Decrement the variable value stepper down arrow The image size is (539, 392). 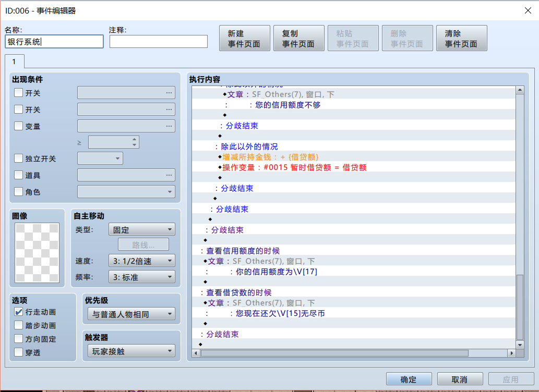pos(135,145)
